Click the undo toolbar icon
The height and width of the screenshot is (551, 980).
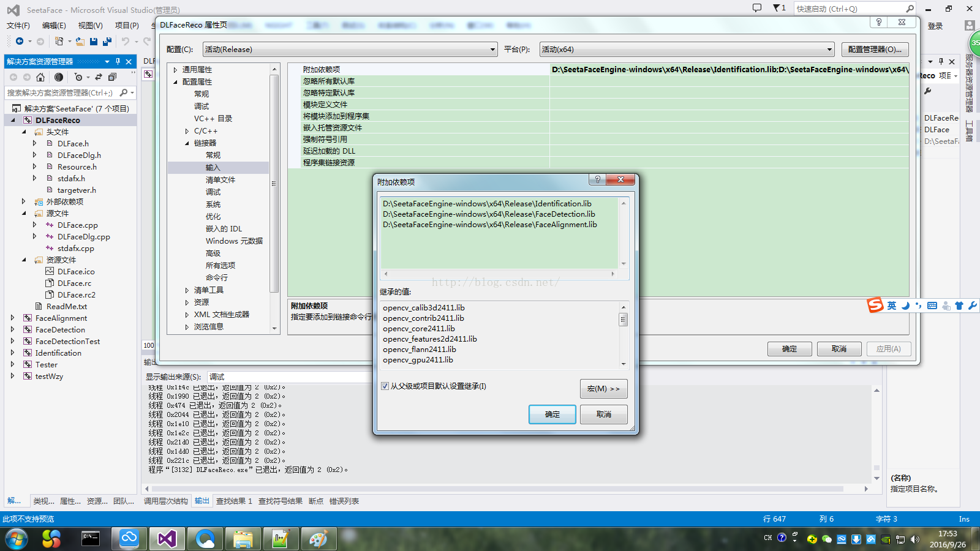(125, 41)
